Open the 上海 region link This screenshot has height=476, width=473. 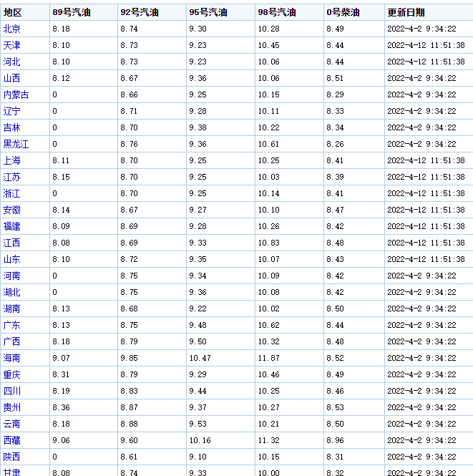pyautogui.click(x=12, y=160)
